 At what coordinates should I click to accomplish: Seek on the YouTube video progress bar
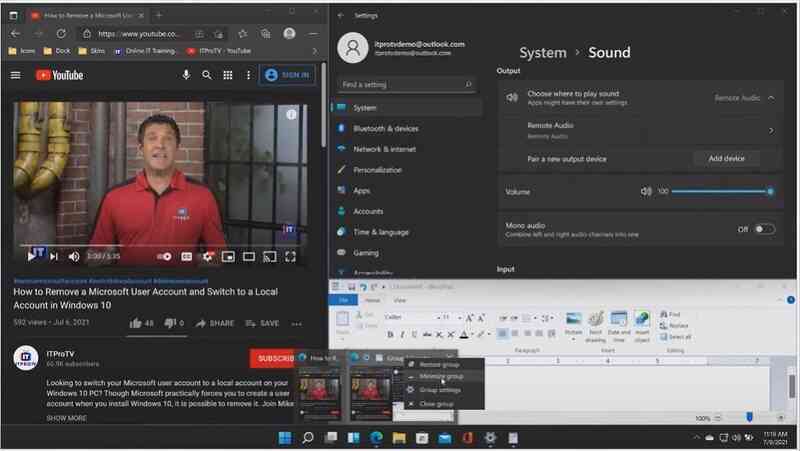(x=161, y=245)
